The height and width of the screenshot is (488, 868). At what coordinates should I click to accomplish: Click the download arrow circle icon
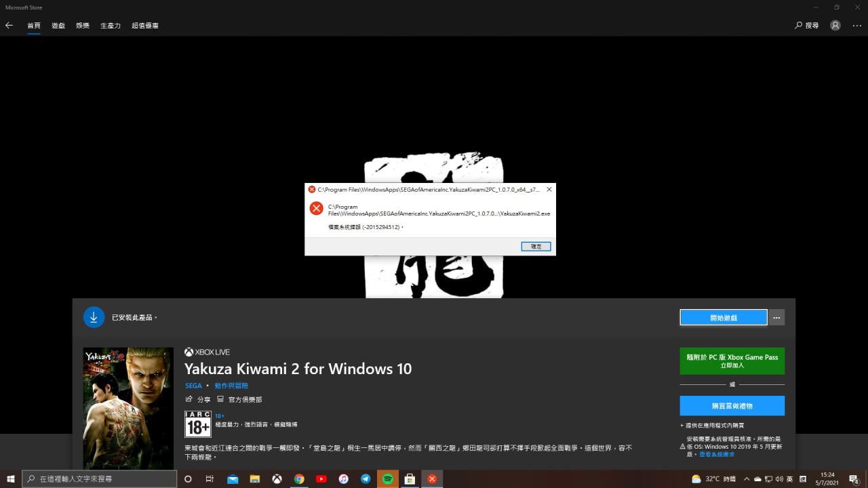click(x=94, y=317)
